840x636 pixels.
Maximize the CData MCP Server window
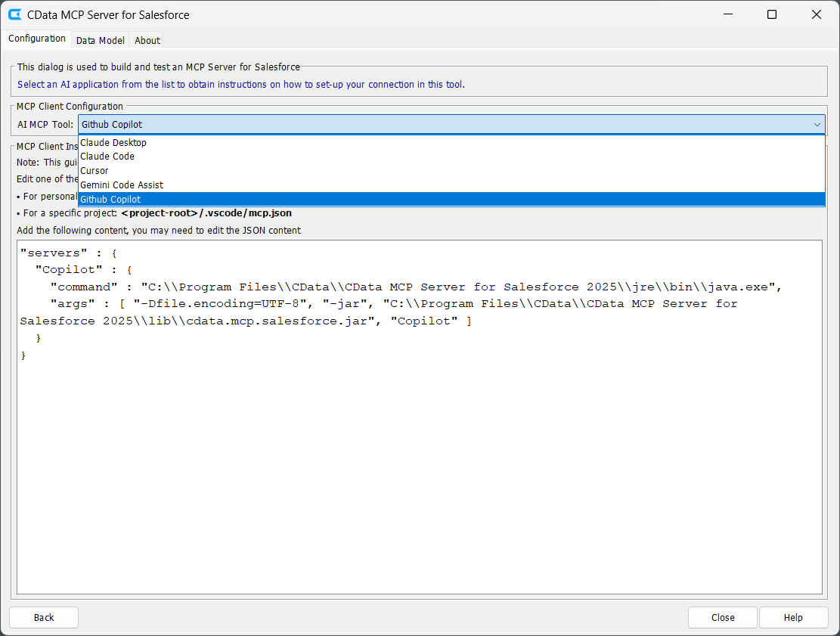click(x=772, y=14)
